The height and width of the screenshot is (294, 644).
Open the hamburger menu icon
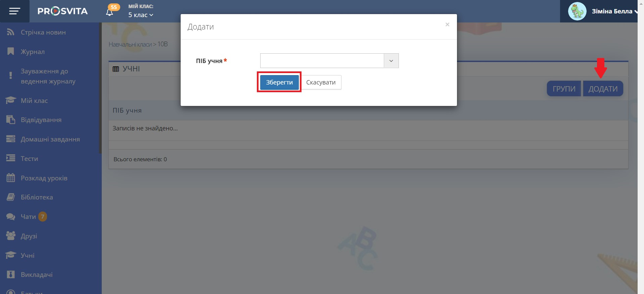(14, 11)
